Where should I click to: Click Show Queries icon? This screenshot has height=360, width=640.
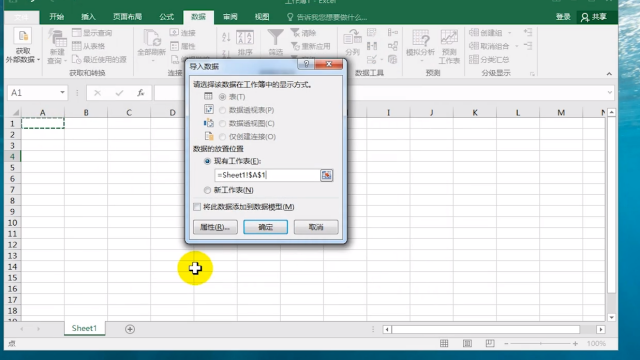tap(76, 33)
